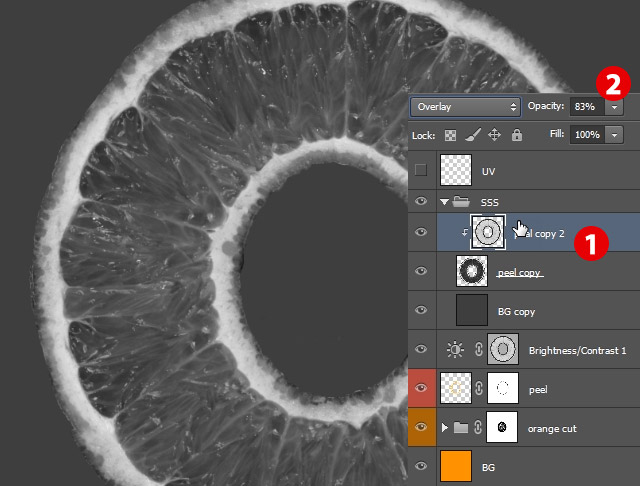Click the orange cut group folder icon
The height and width of the screenshot is (486, 640).
tap(461, 427)
